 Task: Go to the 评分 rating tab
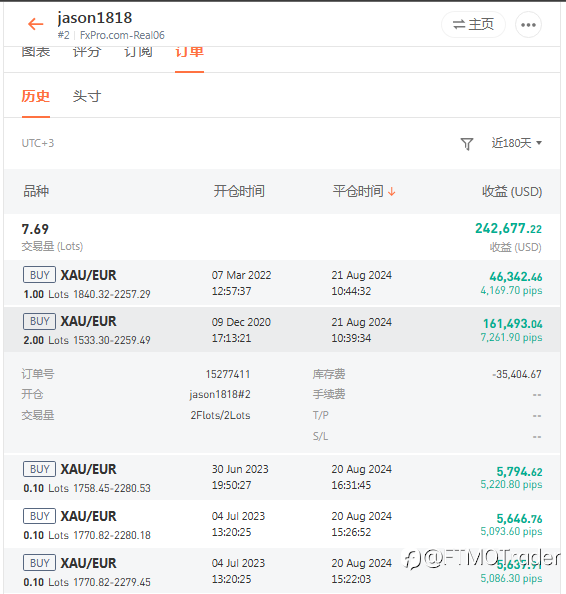pos(87,52)
